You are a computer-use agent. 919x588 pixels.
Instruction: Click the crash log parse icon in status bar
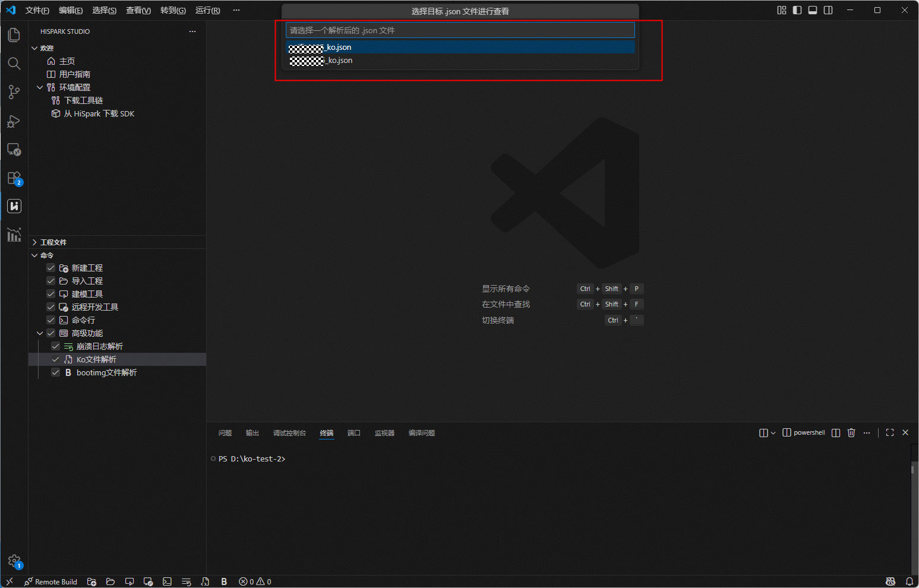point(187,581)
